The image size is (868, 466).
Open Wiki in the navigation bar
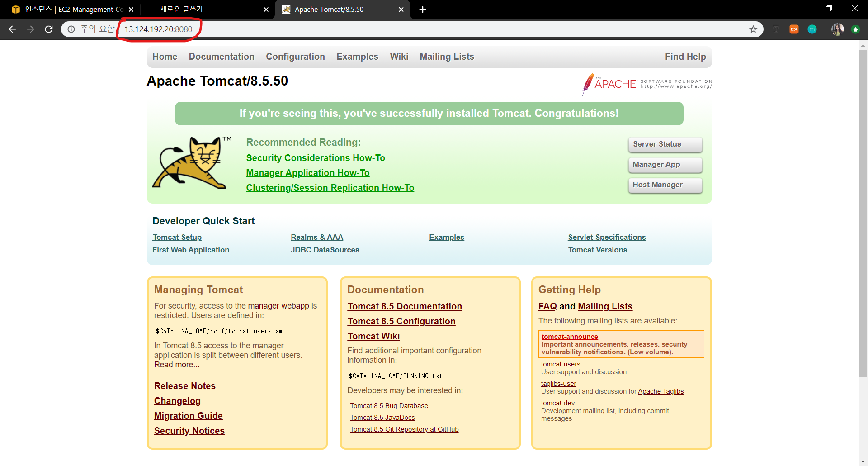[399, 57]
